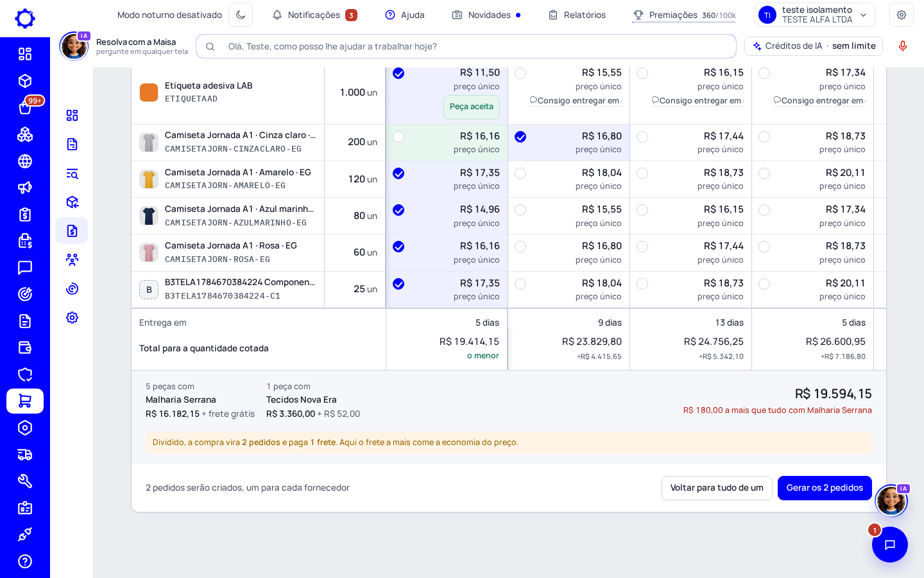Click the help question mark icon in sidebar

(x=25, y=561)
